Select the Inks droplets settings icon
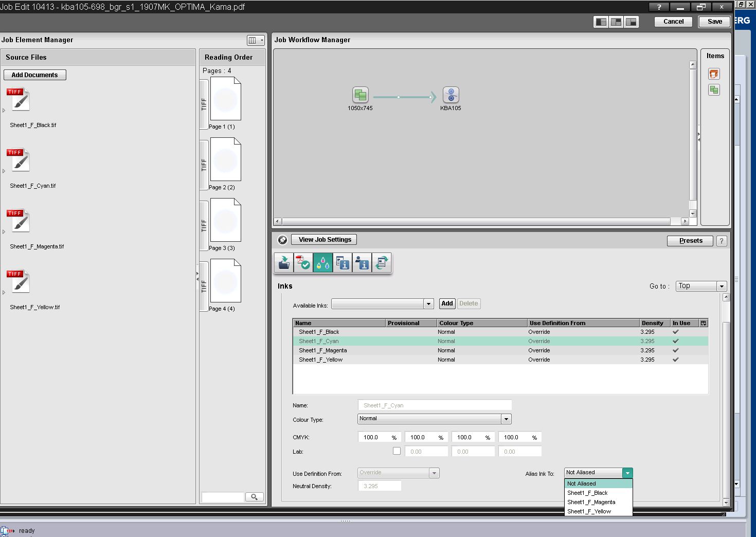756x537 pixels. [323, 263]
